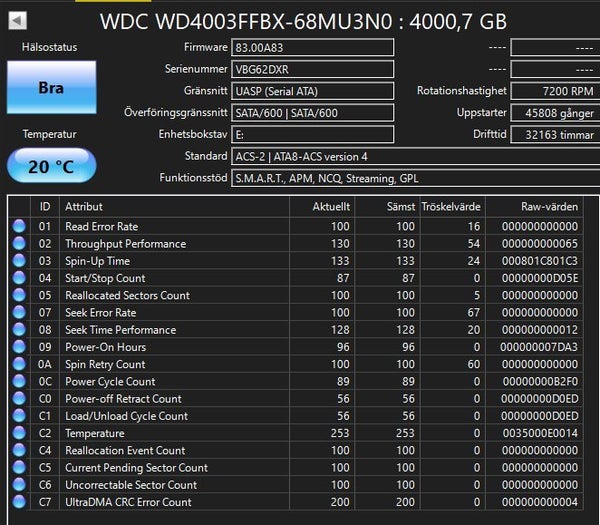This screenshot has width=600, height=525.
Task: Click the Attribut column header
Action: [x=174, y=207]
